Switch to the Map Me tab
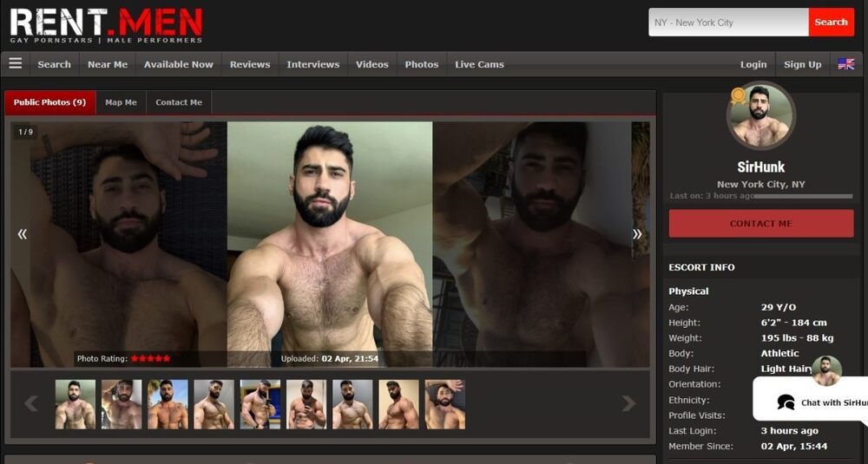 coord(121,102)
